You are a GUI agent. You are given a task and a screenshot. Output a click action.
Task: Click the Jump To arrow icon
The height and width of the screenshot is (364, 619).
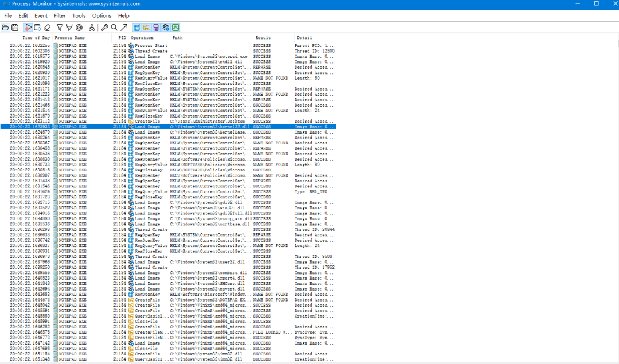(x=124, y=28)
